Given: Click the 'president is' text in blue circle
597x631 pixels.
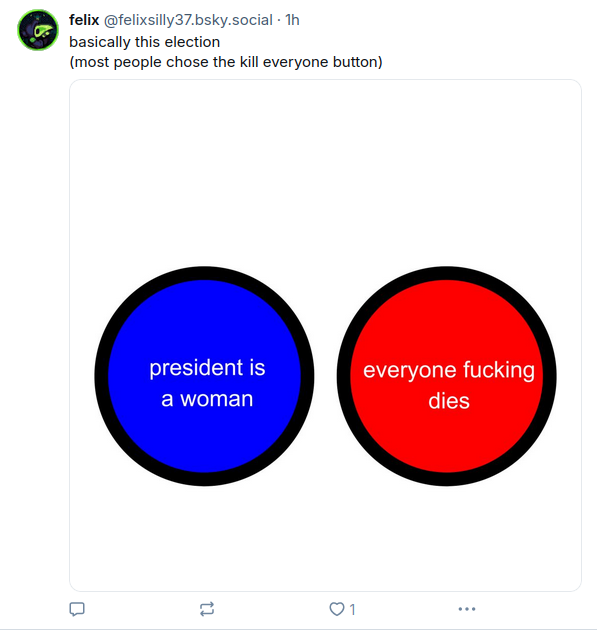Looking at the screenshot, I should click(207, 368).
